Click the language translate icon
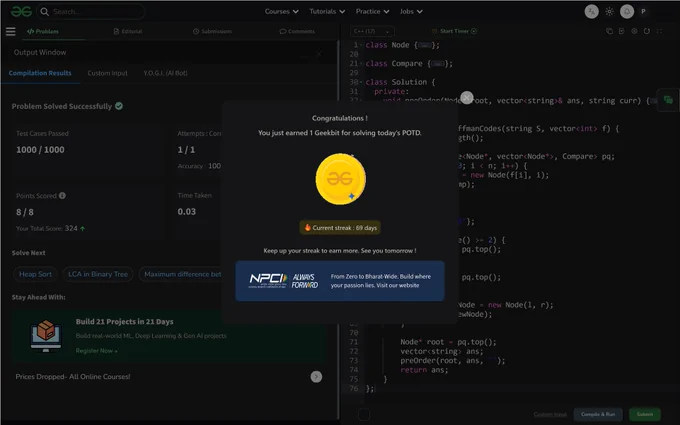680x425 pixels. tap(592, 12)
